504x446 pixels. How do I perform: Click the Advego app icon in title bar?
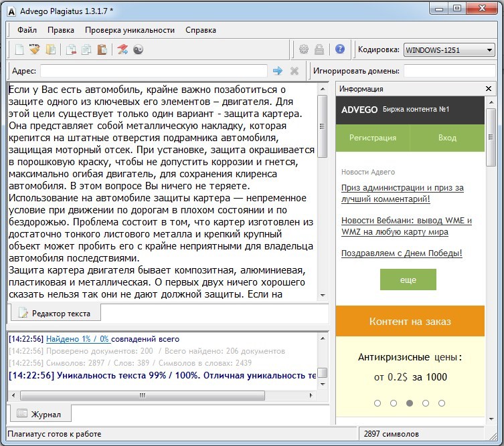pos(11,11)
